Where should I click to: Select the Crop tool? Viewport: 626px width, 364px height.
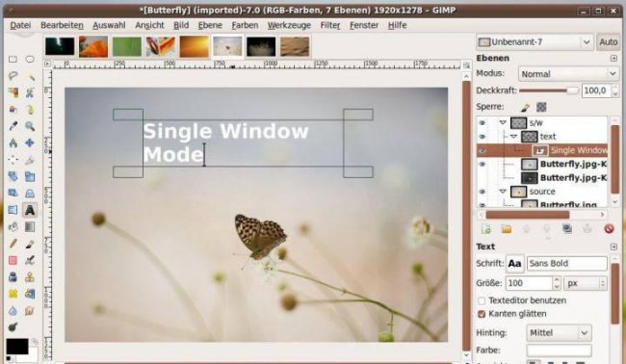point(30,160)
